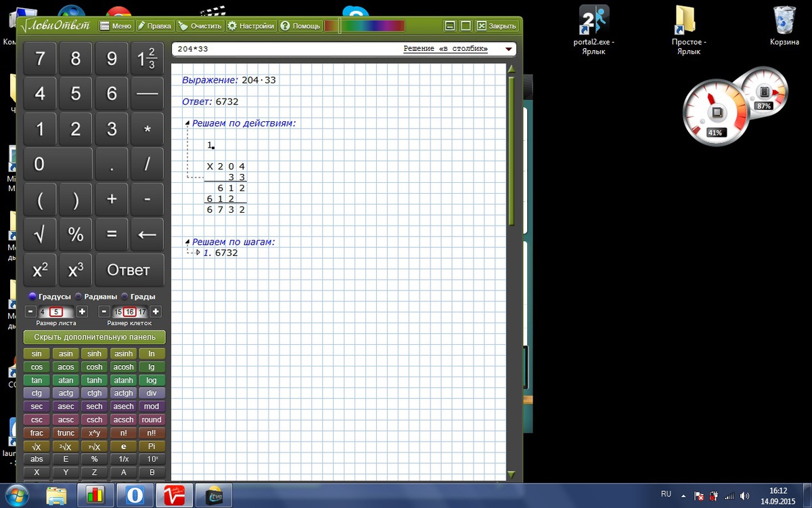This screenshot has height=508, width=812.
Task: Expand step 1 under Решаем по шагам
Action: pyautogui.click(x=198, y=253)
